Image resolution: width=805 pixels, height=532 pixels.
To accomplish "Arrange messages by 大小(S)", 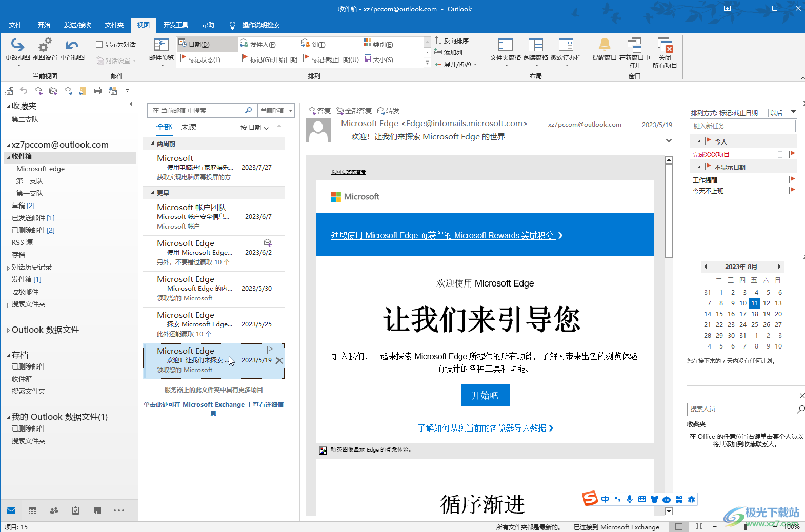I will click(x=378, y=59).
